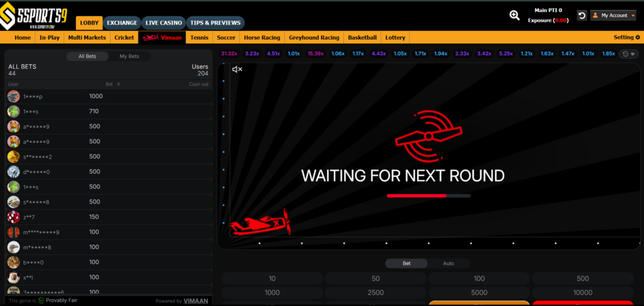This screenshot has width=644, height=306.
Task: Click avatar of user 1****p
Action: [x=13, y=96]
